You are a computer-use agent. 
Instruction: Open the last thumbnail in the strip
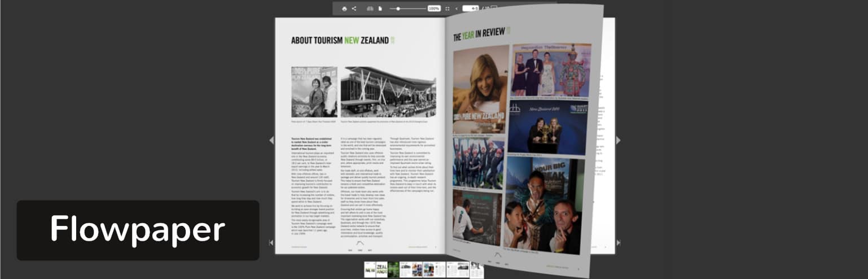coord(476,270)
